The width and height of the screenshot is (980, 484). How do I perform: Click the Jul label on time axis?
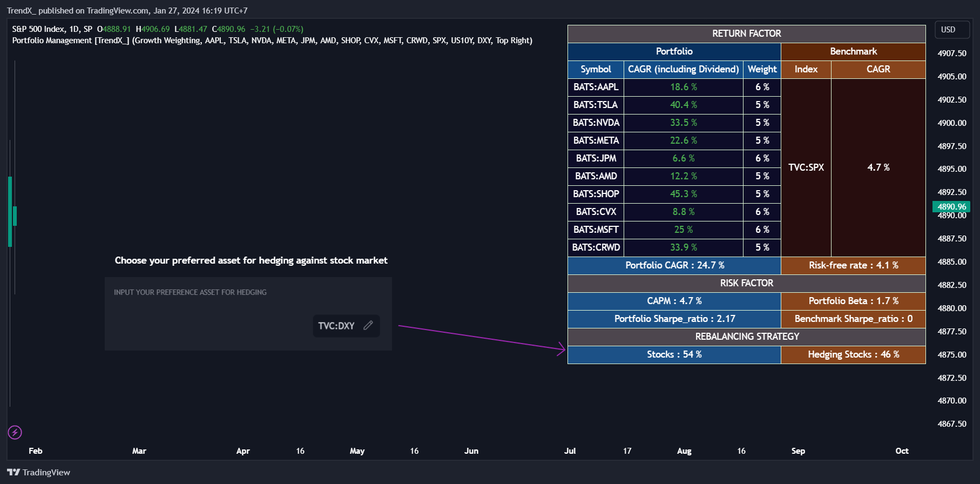point(570,451)
